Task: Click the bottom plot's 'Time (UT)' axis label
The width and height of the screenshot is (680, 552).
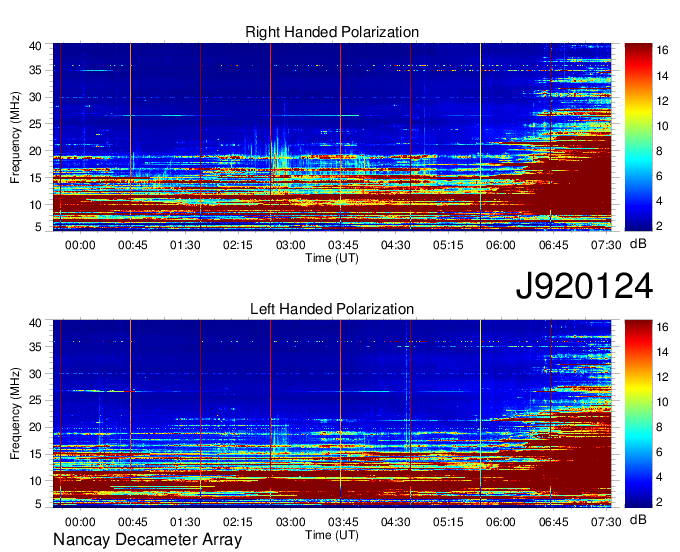Action: [x=332, y=535]
